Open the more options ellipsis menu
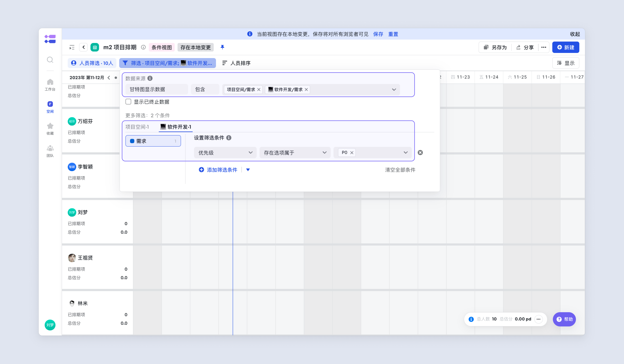This screenshot has height=364, width=624. click(543, 47)
